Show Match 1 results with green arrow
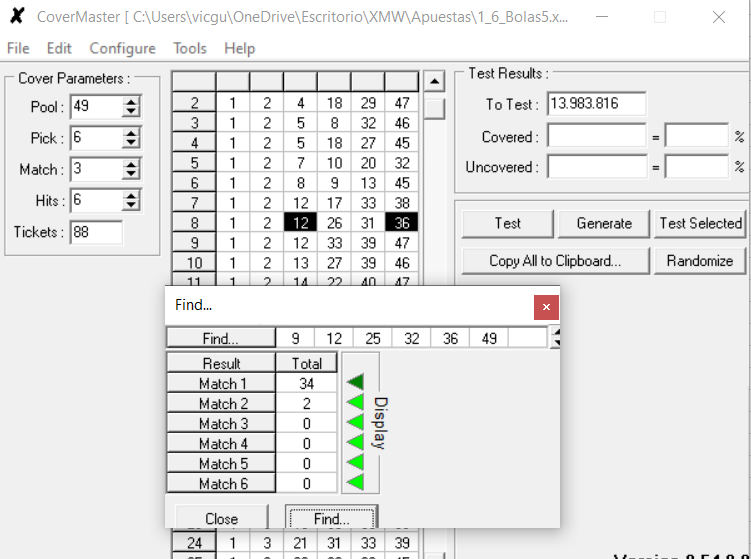This screenshot has width=751, height=559. (355, 382)
